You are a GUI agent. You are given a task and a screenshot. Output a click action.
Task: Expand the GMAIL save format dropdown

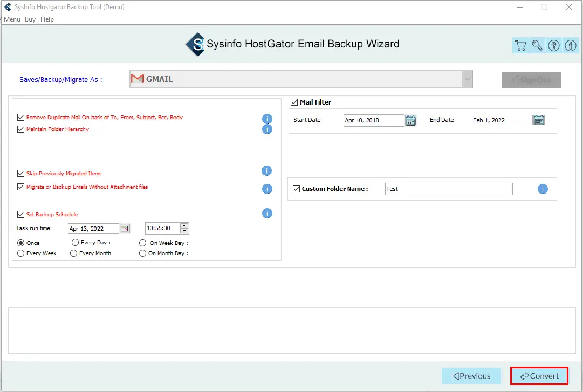pyautogui.click(x=466, y=79)
